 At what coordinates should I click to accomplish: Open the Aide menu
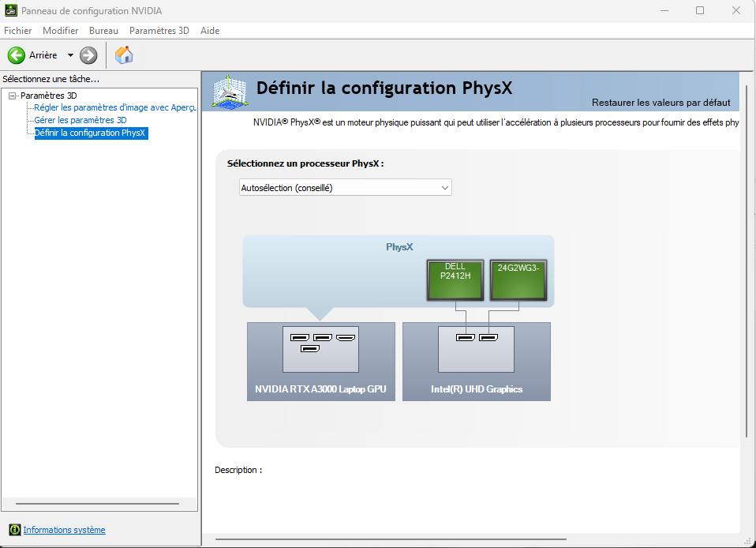point(210,30)
